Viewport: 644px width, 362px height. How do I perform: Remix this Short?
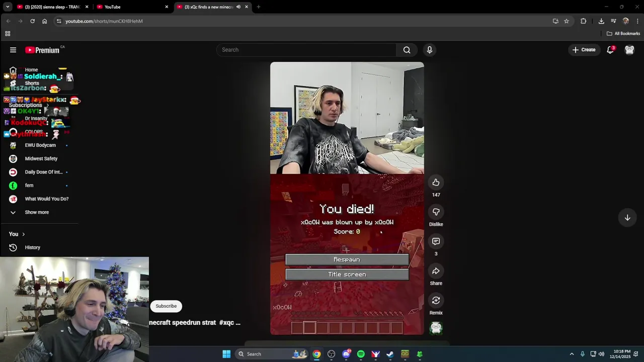pyautogui.click(x=436, y=300)
